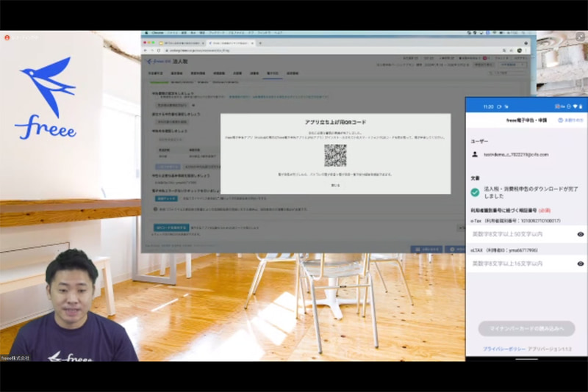The width and height of the screenshot is (588, 392).
Task: Click the 閉じる link in QR dialog
Action: (x=335, y=185)
